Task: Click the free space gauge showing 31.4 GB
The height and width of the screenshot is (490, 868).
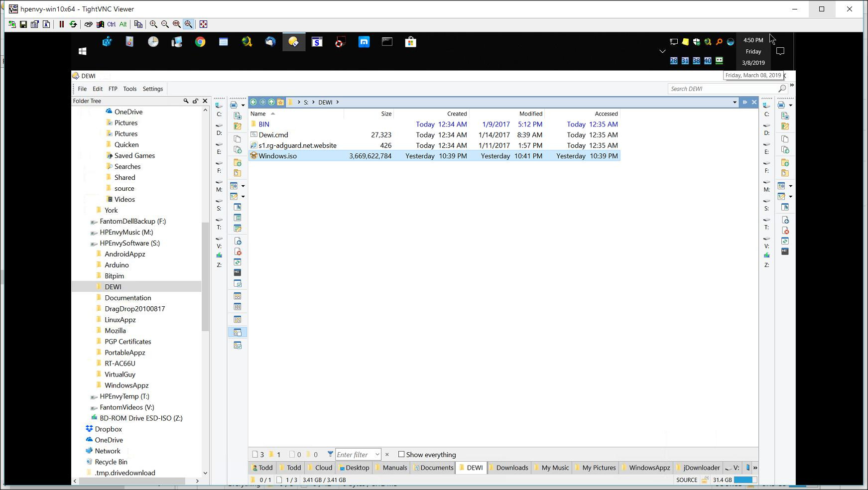Action: click(x=736, y=480)
